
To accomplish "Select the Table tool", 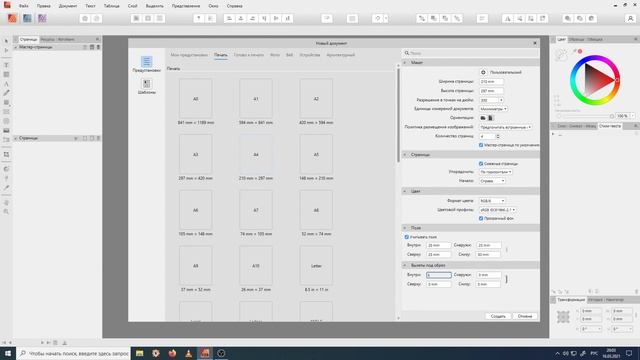I will tap(6, 74).
